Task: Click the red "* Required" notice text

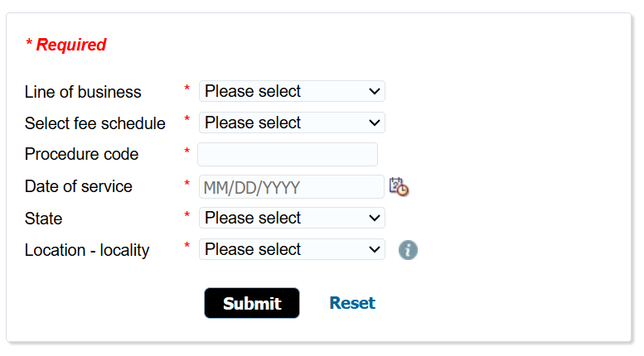Action: [66, 45]
